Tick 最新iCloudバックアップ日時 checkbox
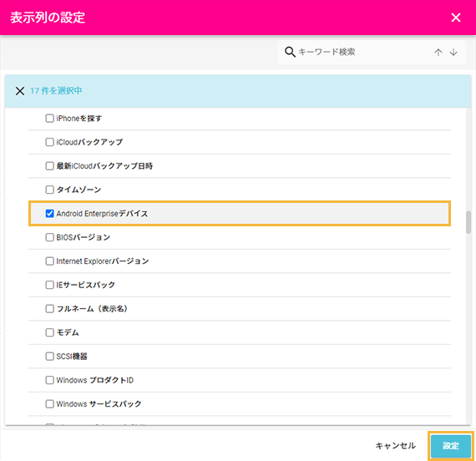The height and width of the screenshot is (461, 476). coord(49,166)
